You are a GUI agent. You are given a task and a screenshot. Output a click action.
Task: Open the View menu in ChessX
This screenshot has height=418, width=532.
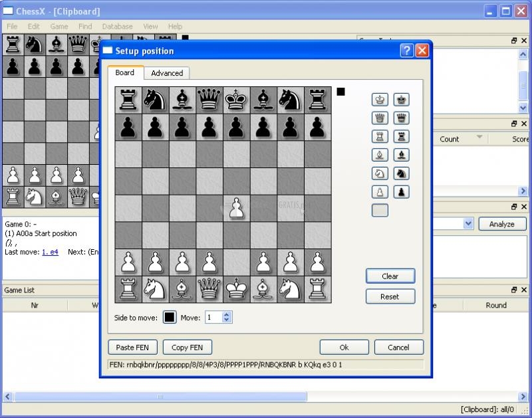click(x=150, y=27)
